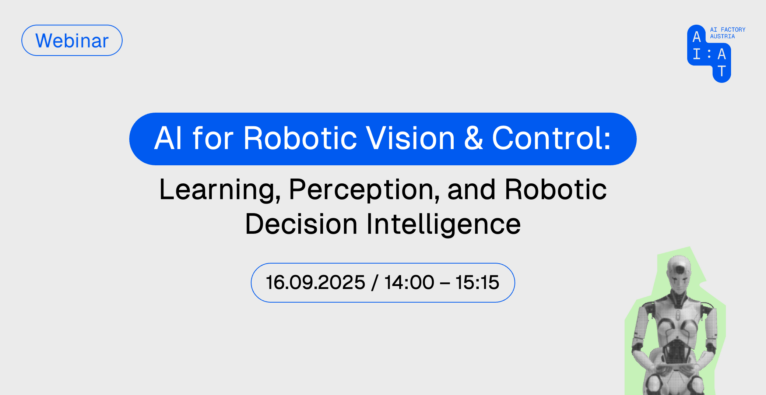
Task: Select the blue AI for Robotic Vision pill
Action: pos(383,139)
